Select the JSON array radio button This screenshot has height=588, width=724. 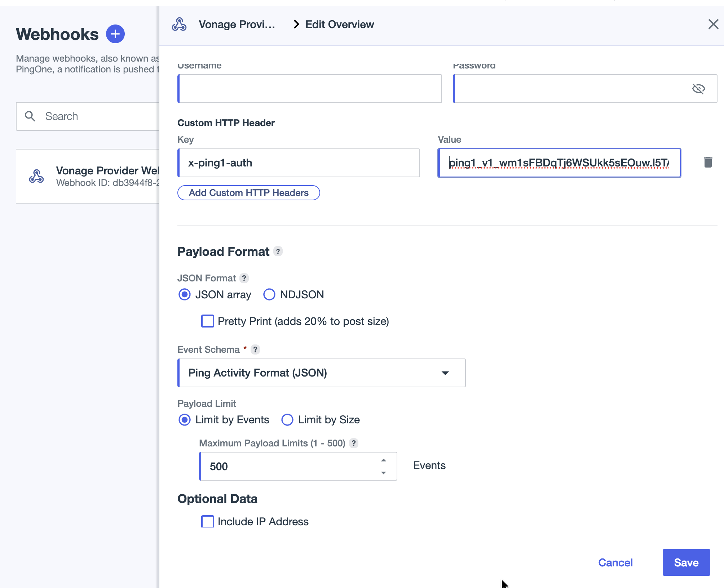click(x=185, y=295)
